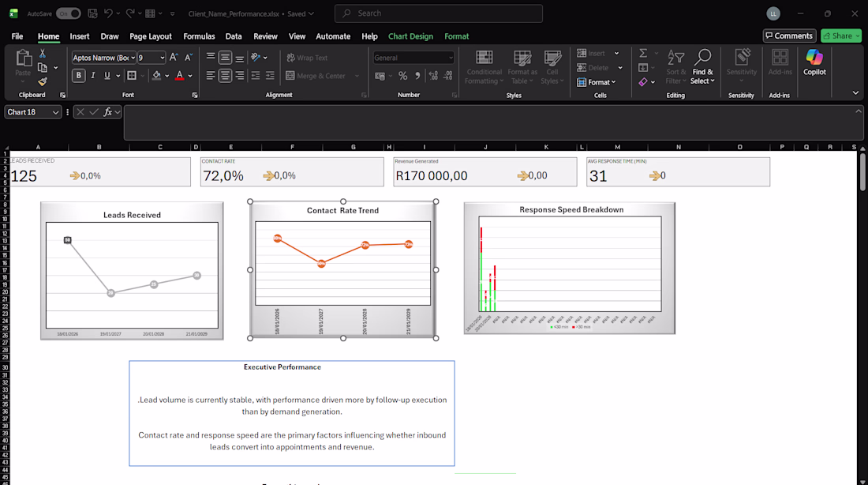Screen dimensions: 868x485
Task: Click the Undo arrow icon
Action: [x=109, y=13]
